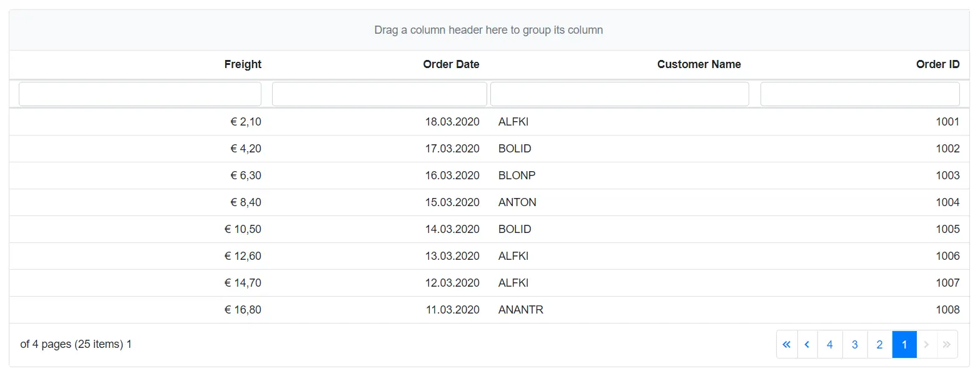
Task: Jump to last page with double-right arrow
Action: pyautogui.click(x=946, y=344)
